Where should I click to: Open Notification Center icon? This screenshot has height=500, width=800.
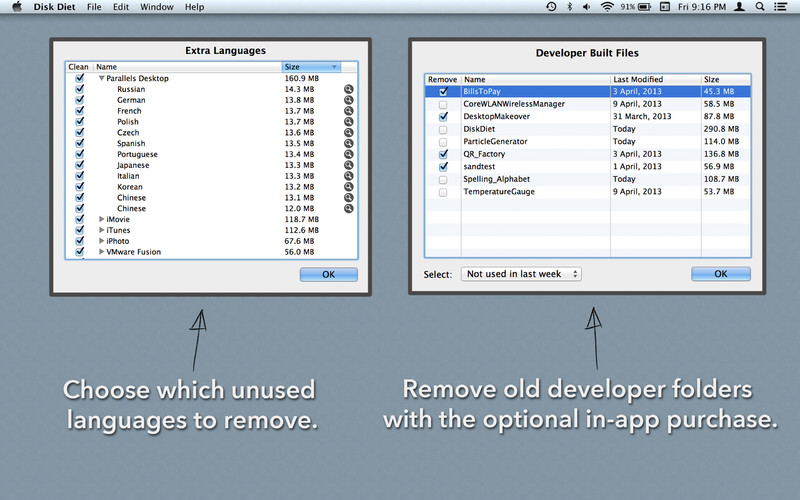(780, 7)
